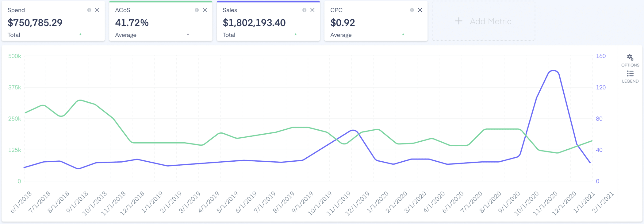Viewport: 644px width, 224px height.
Task: Click the purple Sales peak near 11/1/2020
Action: point(553,71)
